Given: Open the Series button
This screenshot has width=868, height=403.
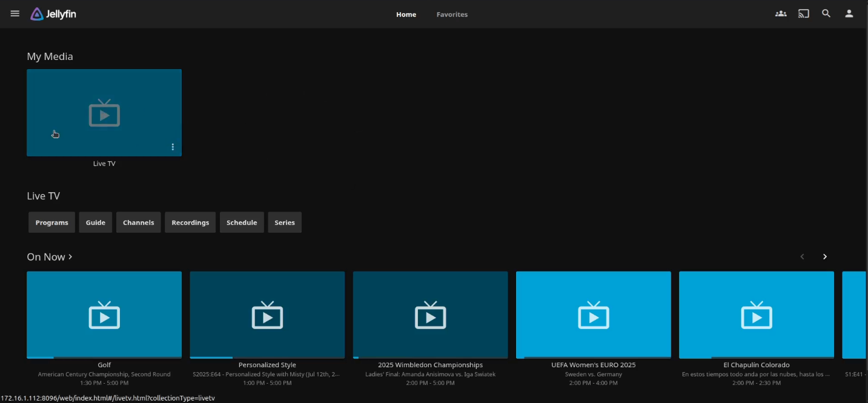Looking at the screenshot, I should point(285,222).
